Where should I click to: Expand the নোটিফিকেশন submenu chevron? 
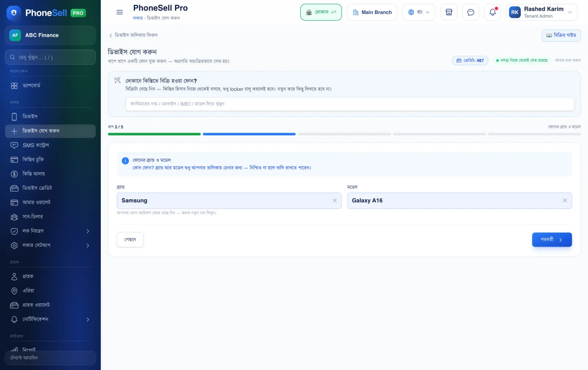coord(88,319)
